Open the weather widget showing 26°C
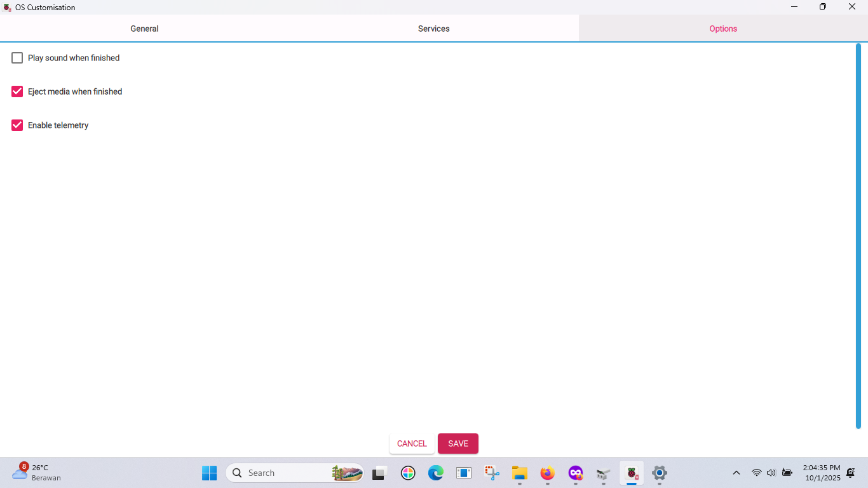The width and height of the screenshot is (868, 488). coord(37,473)
